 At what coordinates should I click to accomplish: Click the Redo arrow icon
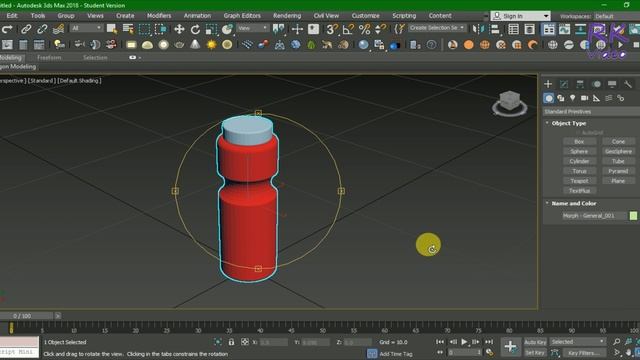[x=7, y=29]
